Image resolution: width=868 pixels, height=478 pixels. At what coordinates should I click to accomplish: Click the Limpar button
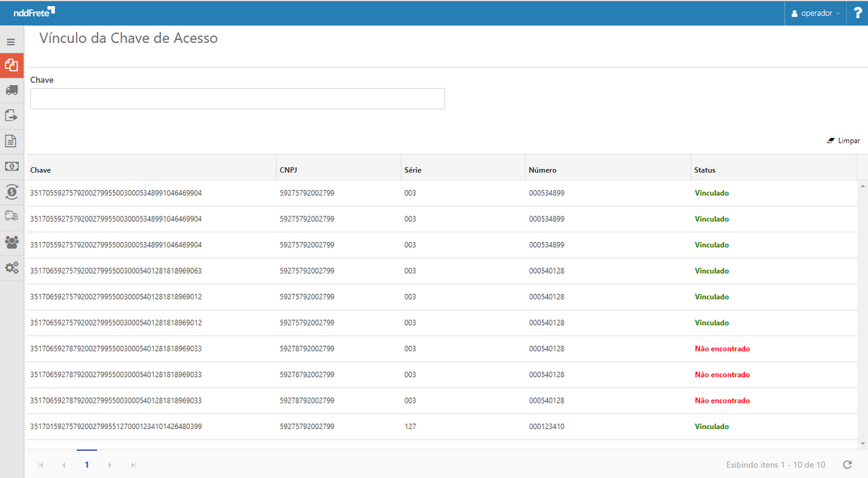tap(843, 141)
